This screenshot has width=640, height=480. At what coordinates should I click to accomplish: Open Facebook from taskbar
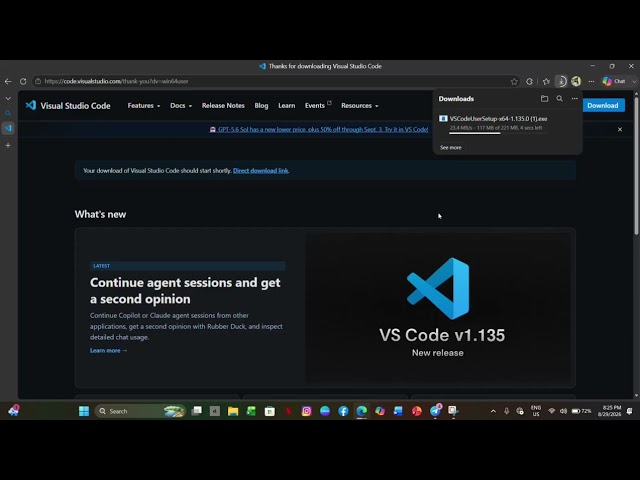(x=343, y=411)
